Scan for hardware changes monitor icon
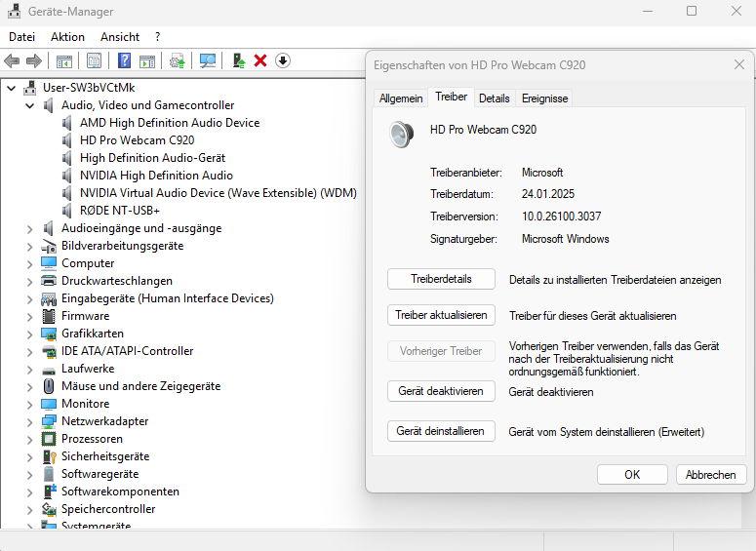 (208, 61)
